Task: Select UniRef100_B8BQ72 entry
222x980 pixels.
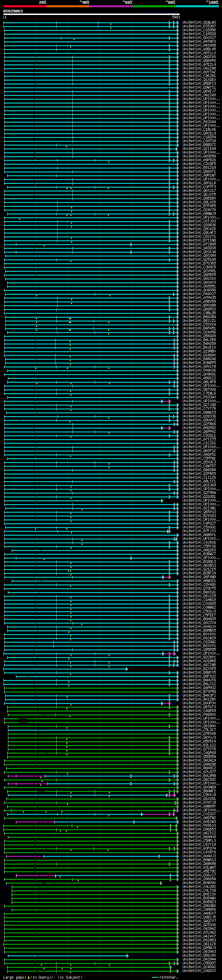Action: coord(199,145)
